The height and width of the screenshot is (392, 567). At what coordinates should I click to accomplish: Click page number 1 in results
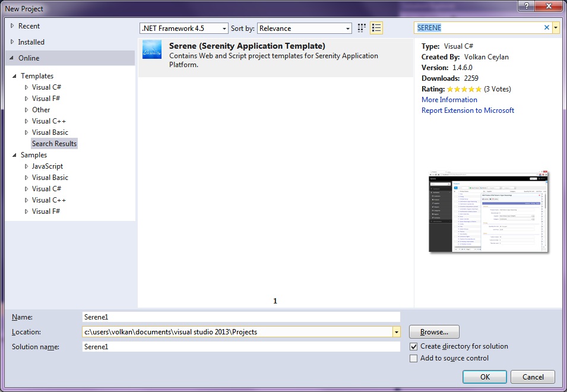275,301
